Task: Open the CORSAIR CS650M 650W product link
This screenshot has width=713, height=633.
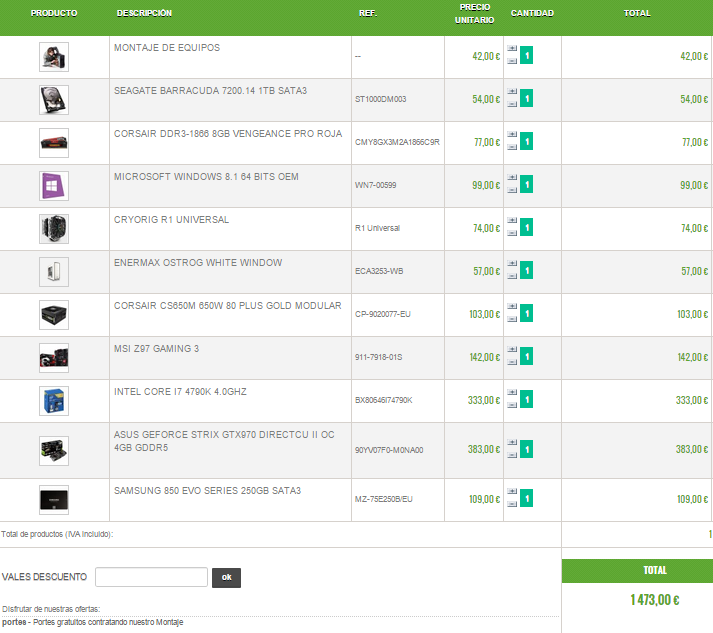Action: (227, 306)
